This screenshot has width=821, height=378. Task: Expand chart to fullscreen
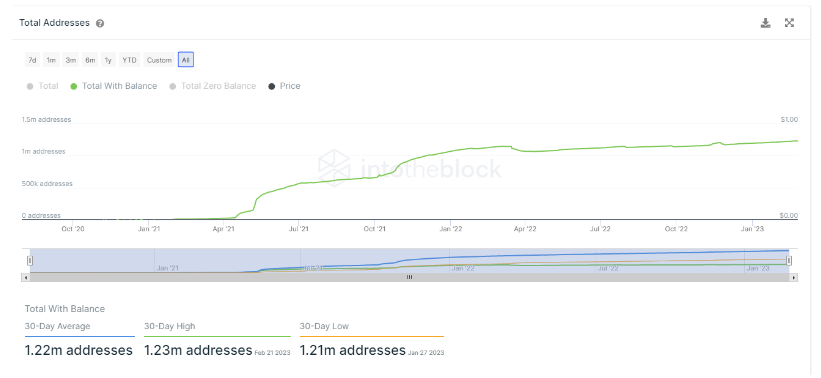click(790, 23)
